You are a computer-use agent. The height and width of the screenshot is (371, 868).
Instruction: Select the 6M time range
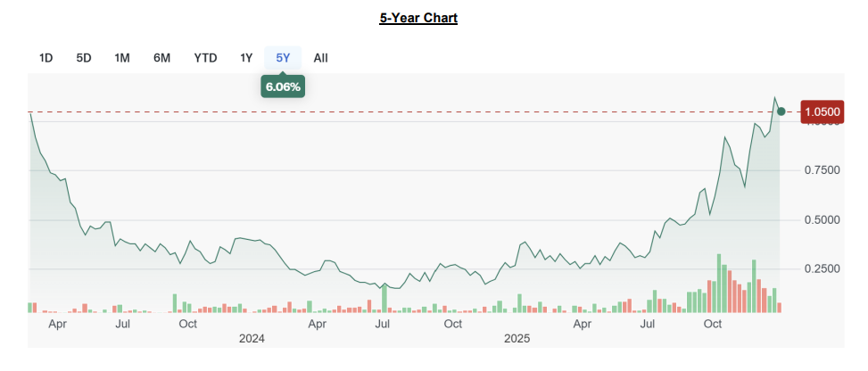click(161, 58)
